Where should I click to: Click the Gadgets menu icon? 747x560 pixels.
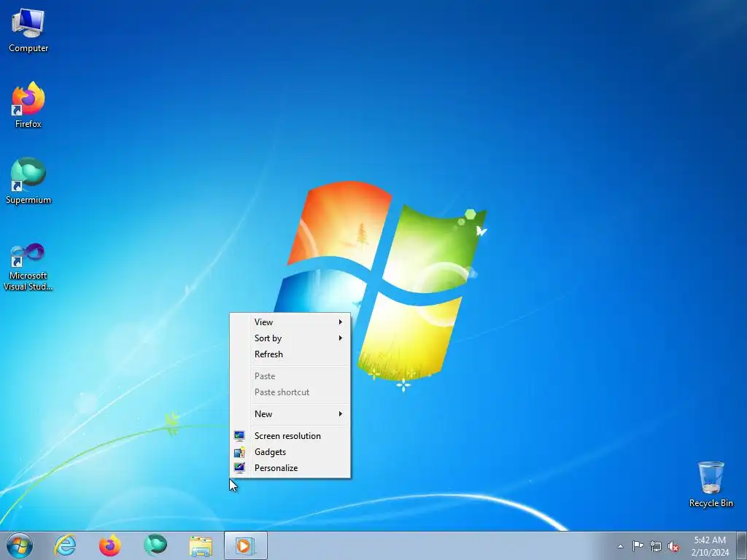[239, 452]
